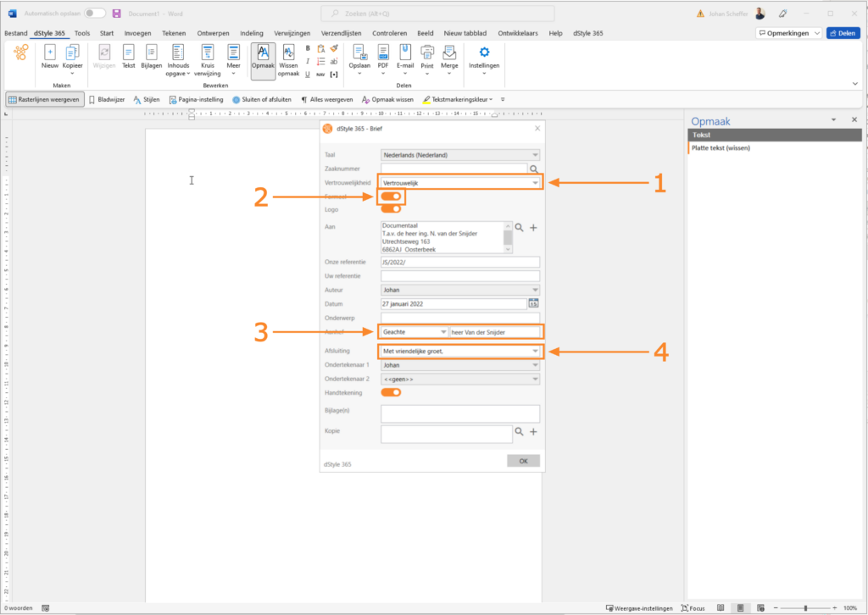Toggle the Formeel switch
Screen dimensions: 868x615
tap(391, 197)
